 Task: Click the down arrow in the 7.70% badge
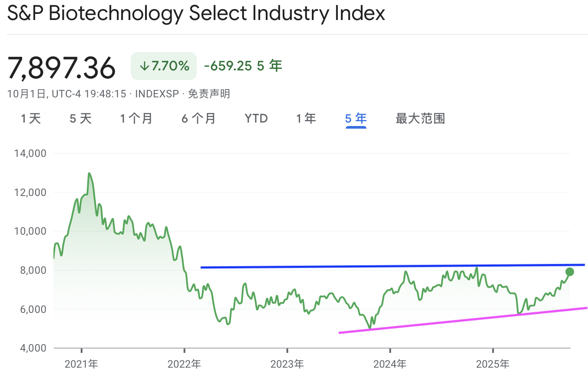144,66
